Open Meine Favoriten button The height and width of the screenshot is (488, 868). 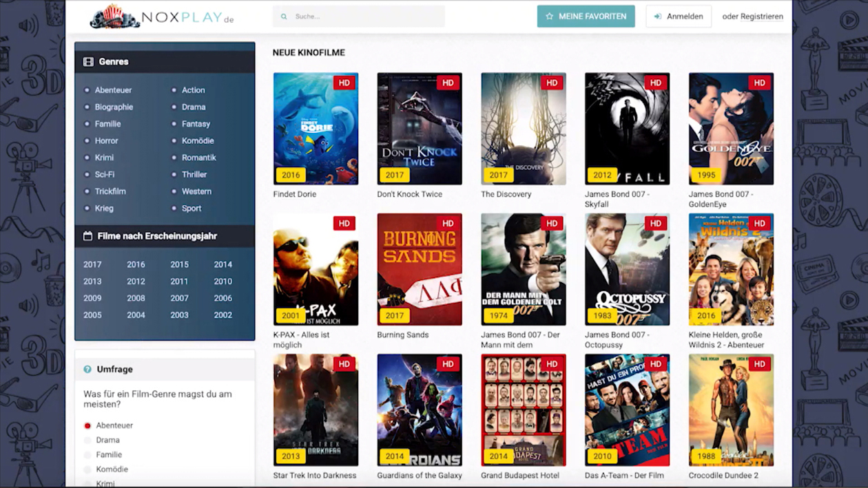(x=586, y=17)
